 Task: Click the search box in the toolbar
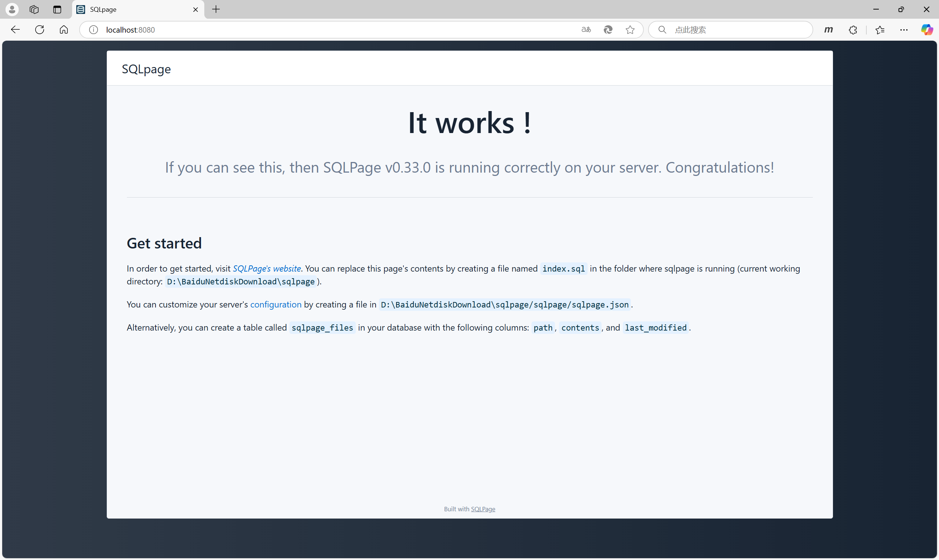pos(729,29)
